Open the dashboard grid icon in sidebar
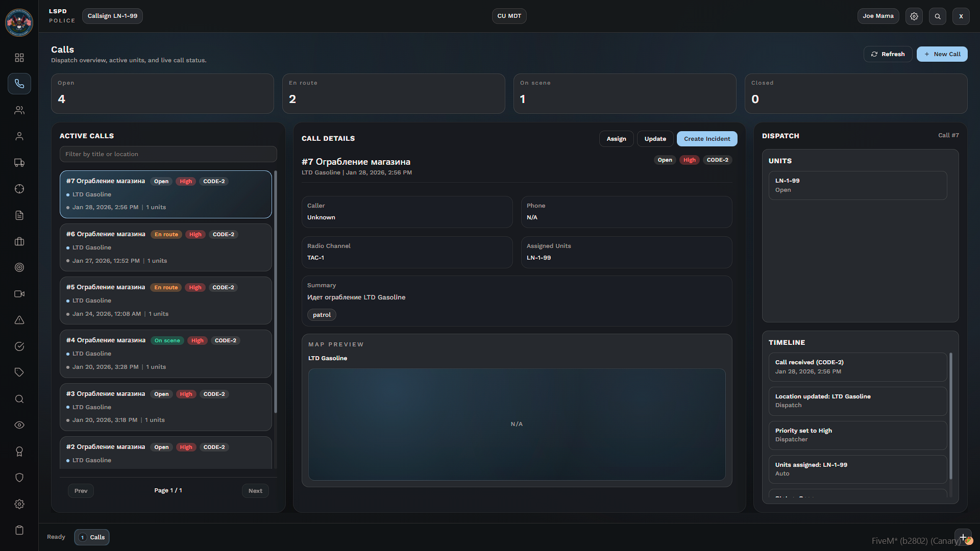Image resolution: width=980 pixels, height=551 pixels. [19, 58]
